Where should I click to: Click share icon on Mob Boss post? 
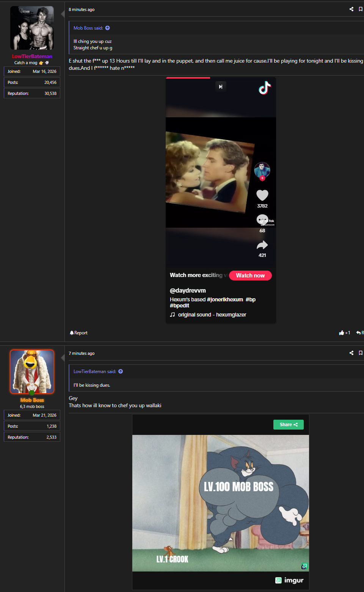pyautogui.click(x=351, y=353)
